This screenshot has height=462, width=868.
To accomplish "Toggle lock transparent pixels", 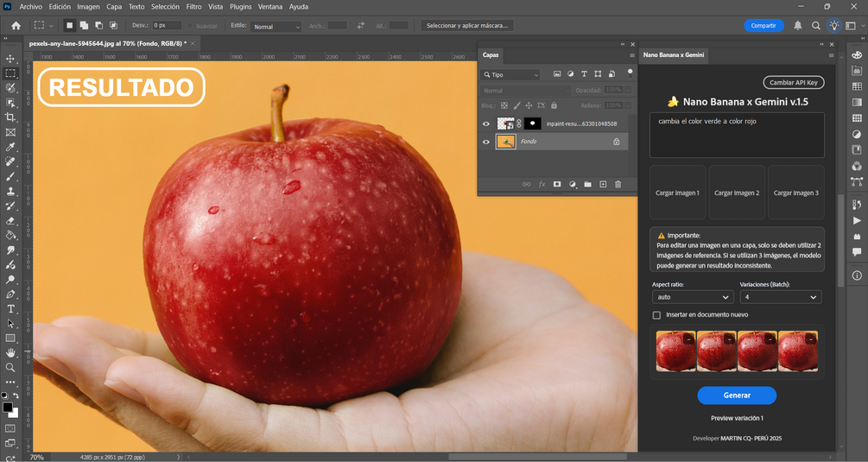I will (504, 105).
